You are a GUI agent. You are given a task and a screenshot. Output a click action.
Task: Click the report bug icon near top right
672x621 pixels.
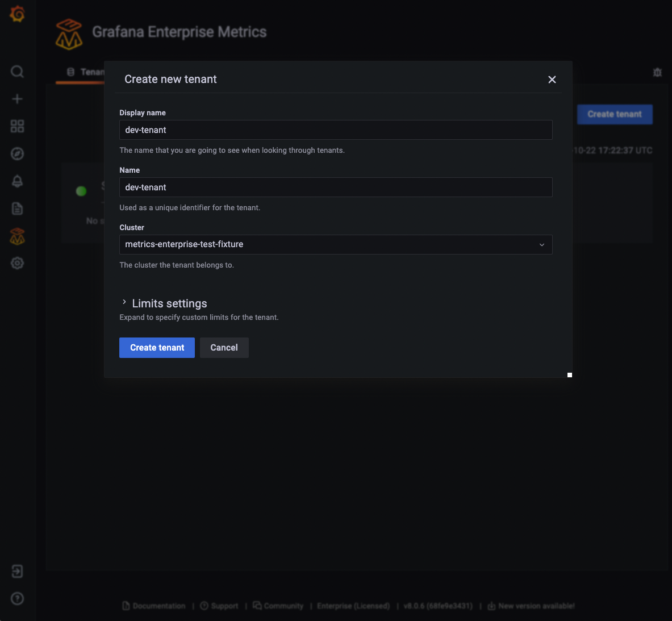(x=657, y=72)
